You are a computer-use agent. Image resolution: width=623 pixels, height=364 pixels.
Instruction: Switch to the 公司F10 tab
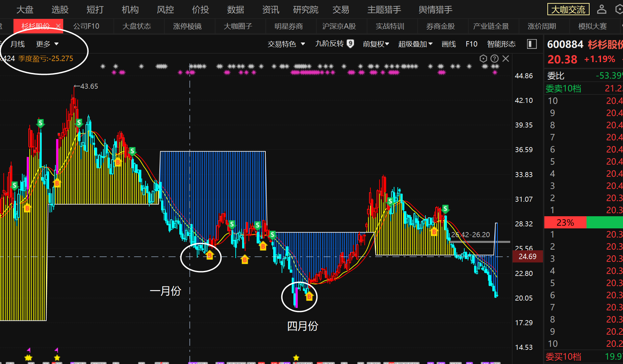pos(86,26)
